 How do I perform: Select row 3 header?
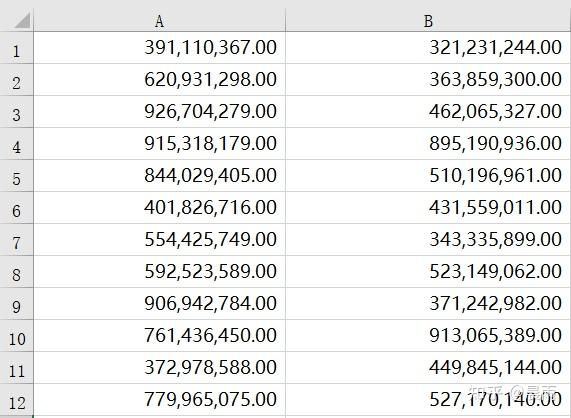16,112
